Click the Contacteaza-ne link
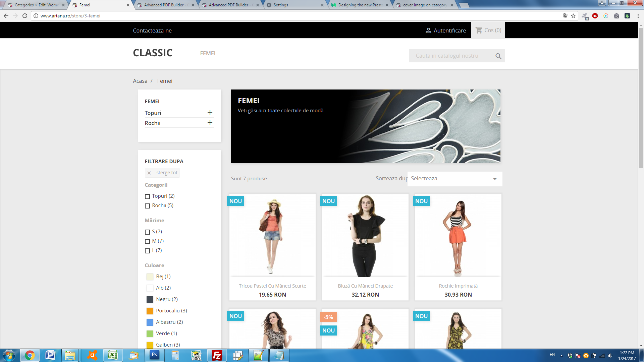The width and height of the screenshot is (644, 362). coord(152,31)
